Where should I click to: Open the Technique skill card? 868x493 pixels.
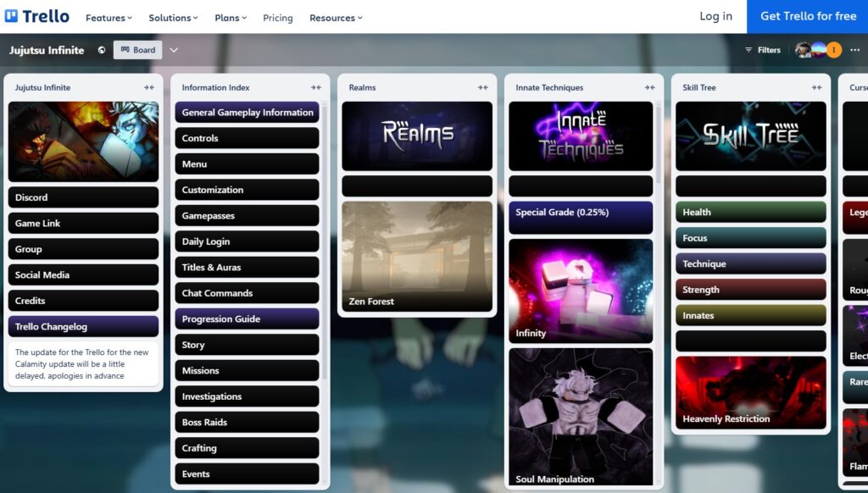(751, 264)
